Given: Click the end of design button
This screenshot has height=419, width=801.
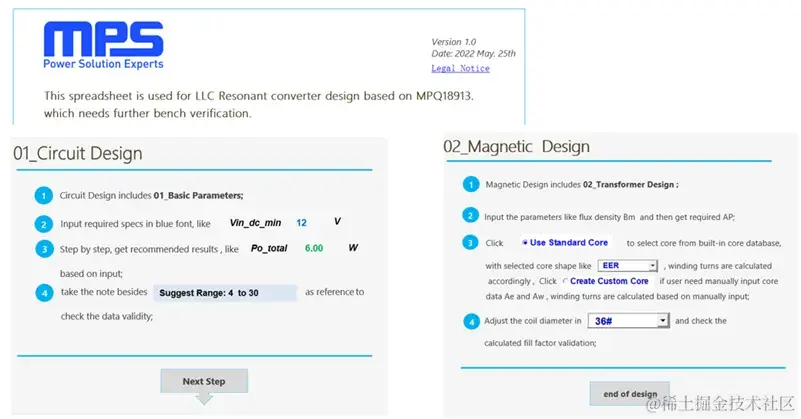Looking at the screenshot, I should tap(630, 393).
